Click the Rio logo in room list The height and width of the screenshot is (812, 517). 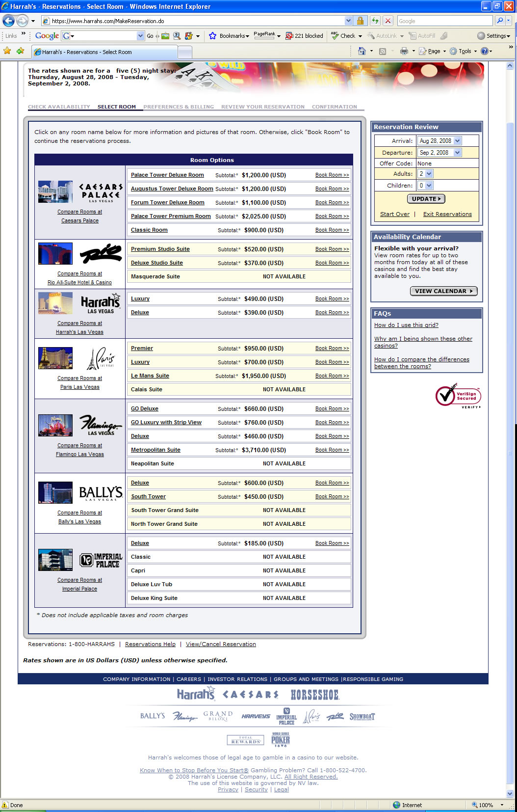click(101, 253)
